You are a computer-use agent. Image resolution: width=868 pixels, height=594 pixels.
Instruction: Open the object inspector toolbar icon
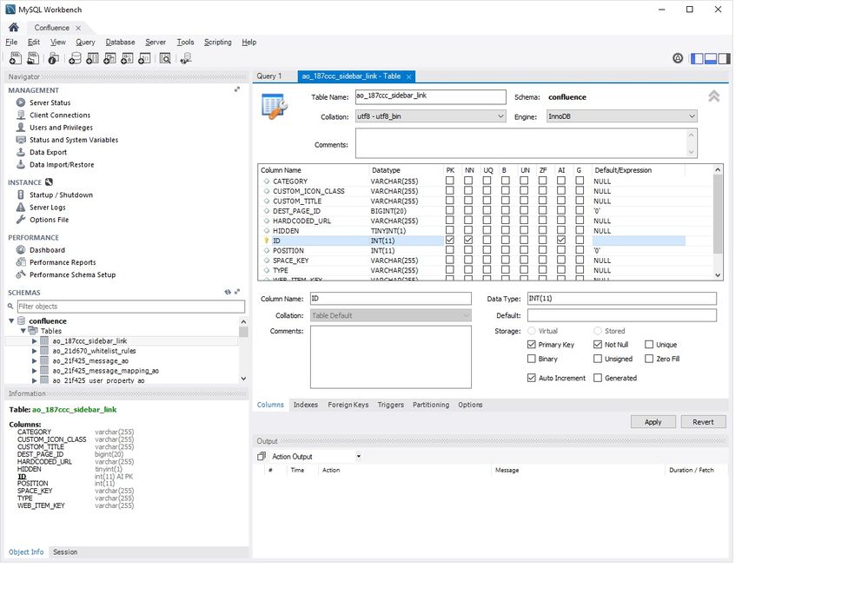pyautogui.click(x=54, y=58)
